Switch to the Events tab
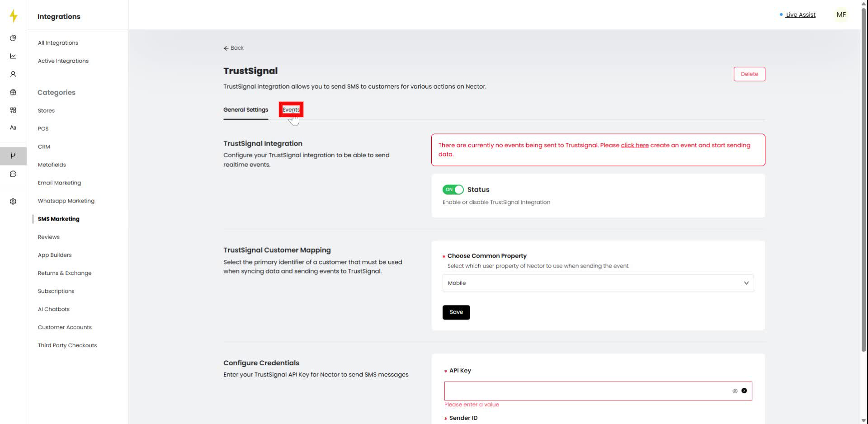This screenshot has height=424, width=868. click(x=291, y=109)
